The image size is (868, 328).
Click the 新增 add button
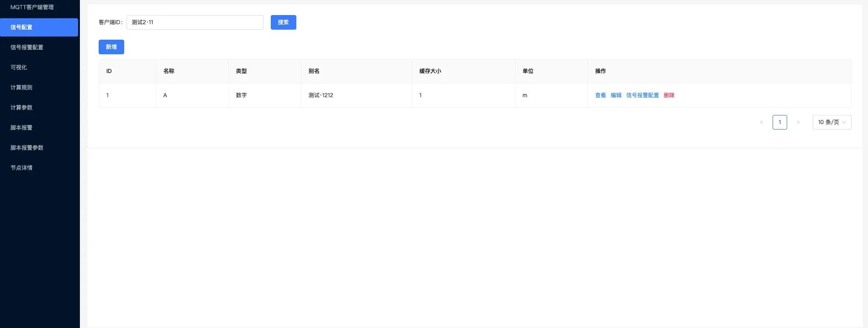pos(111,47)
